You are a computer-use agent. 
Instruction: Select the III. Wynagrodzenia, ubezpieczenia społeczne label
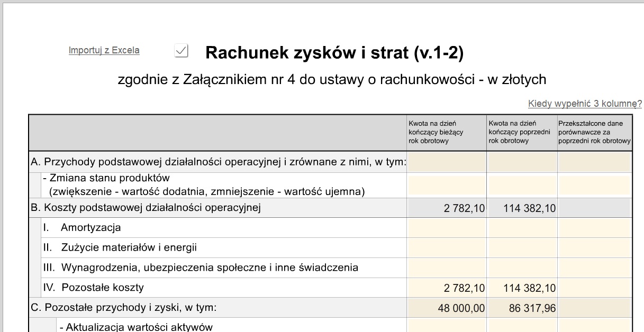[x=201, y=268]
